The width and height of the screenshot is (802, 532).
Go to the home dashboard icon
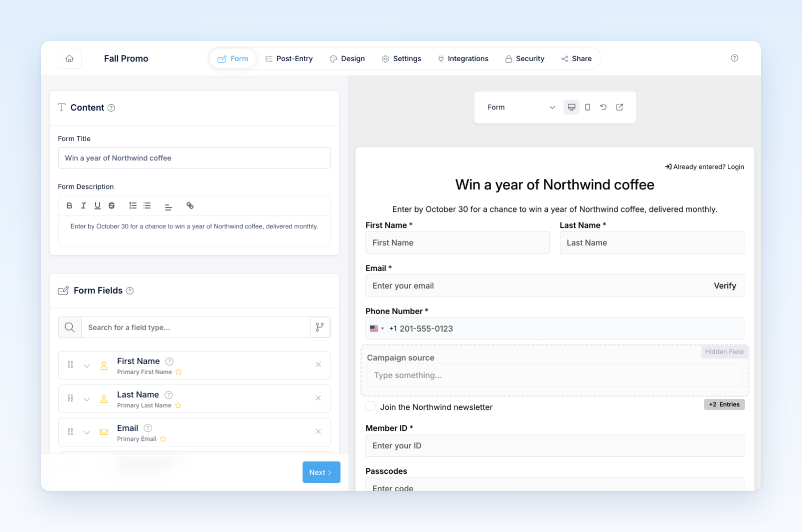coord(70,59)
